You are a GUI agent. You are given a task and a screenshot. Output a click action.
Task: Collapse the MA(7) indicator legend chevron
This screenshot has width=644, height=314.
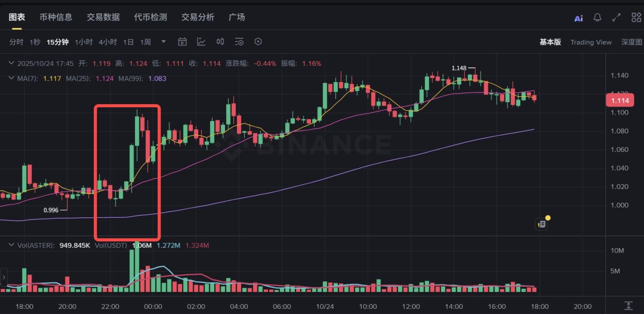[12, 78]
